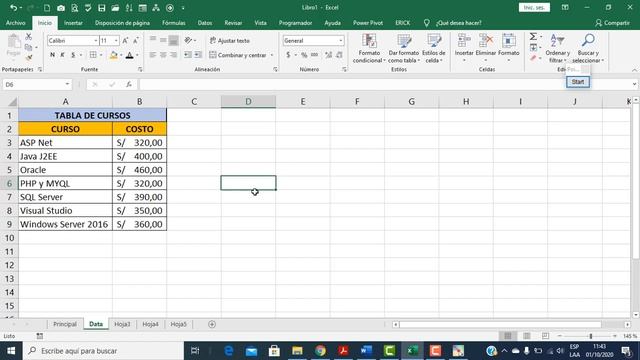
Task: Click the Format painter brush icon
Action: coord(29,58)
